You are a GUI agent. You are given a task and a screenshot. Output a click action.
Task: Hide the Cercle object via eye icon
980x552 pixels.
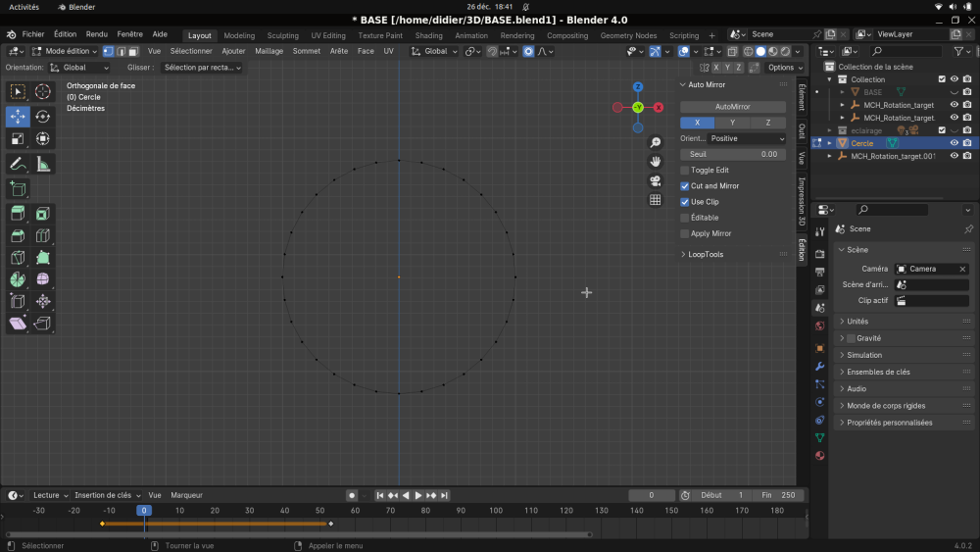tap(954, 143)
